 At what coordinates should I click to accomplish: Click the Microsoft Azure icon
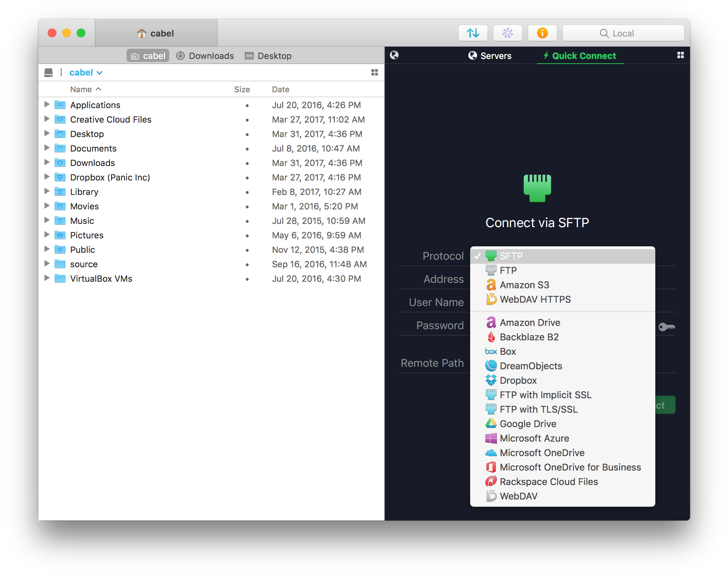pyautogui.click(x=491, y=438)
